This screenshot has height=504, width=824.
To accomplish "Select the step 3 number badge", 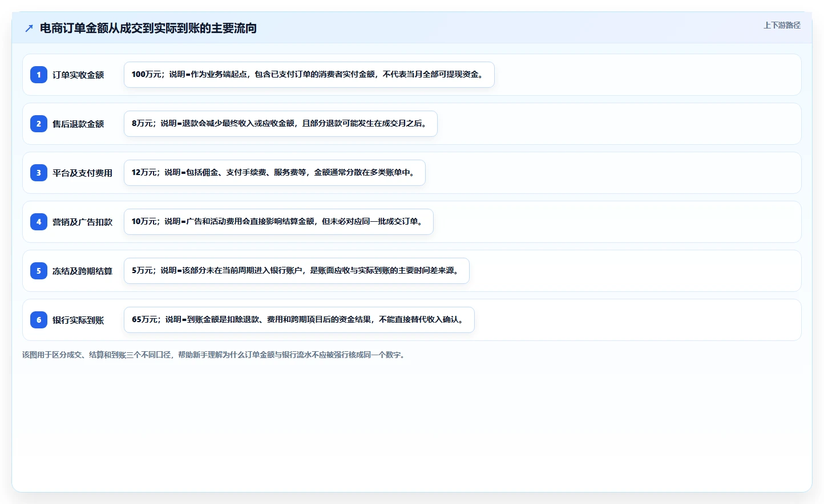I will (39, 173).
